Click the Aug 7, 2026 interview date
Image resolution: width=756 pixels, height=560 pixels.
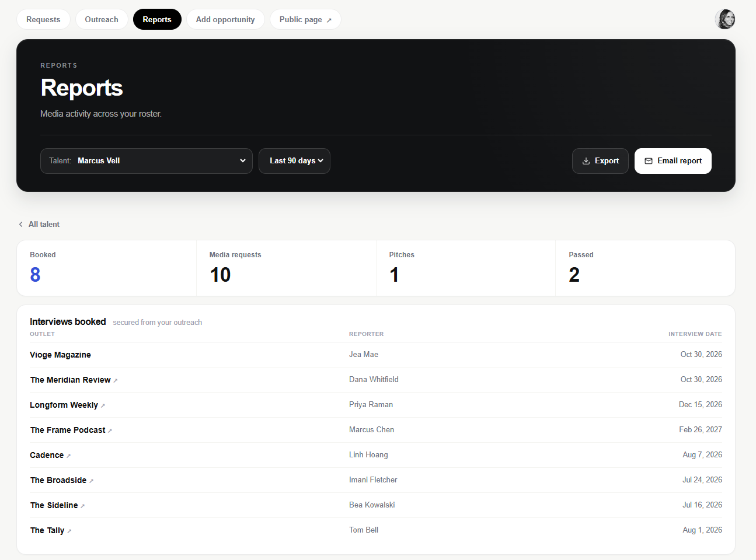pos(702,455)
